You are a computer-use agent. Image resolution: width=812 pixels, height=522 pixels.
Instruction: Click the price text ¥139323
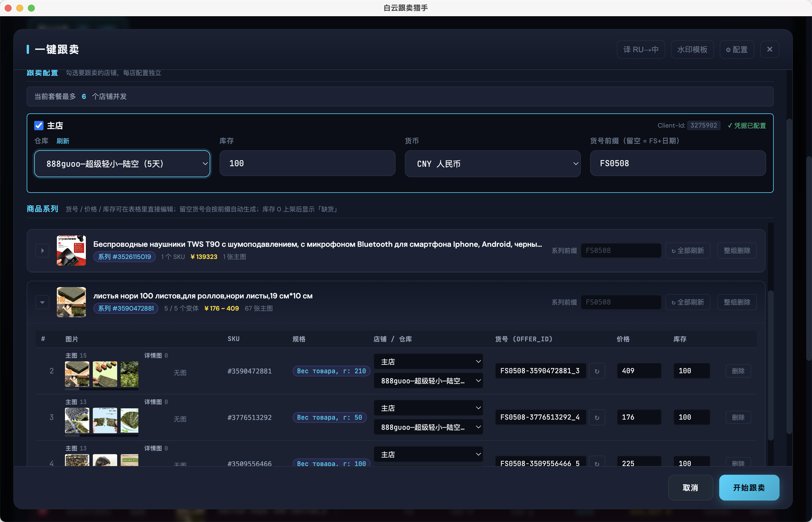click(x=204, y=257)
